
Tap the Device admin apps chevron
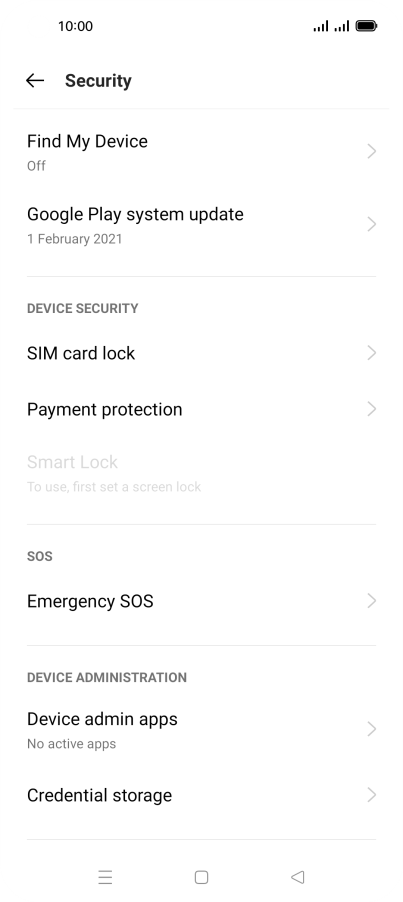click(371, 729)
